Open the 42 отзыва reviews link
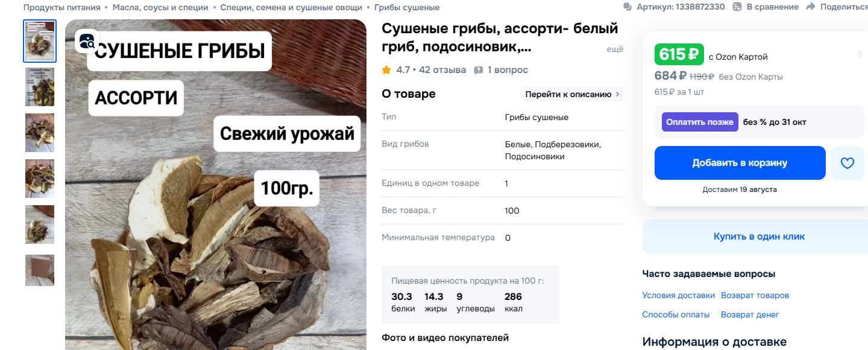The height and width of the screenshot is (350, 868). [x=442, y=70]
